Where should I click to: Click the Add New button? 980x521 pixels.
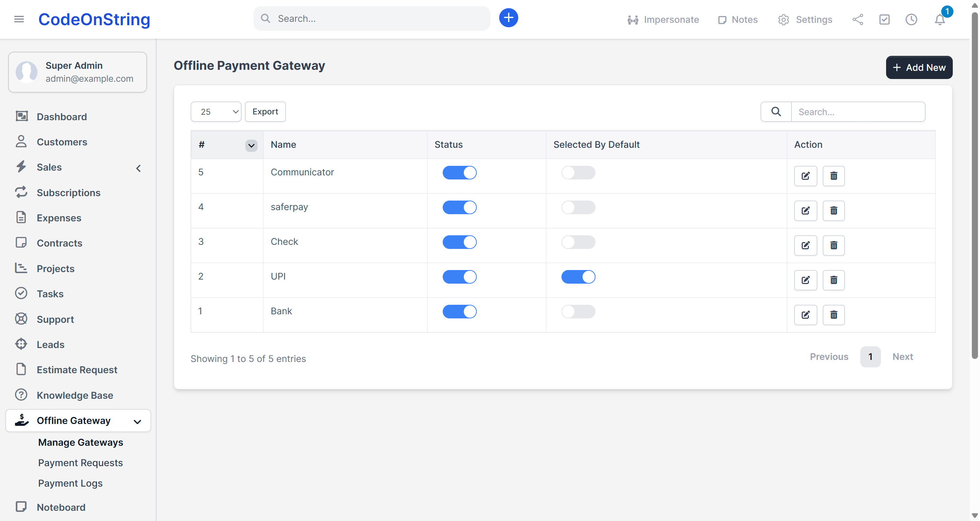pos(919,67)
